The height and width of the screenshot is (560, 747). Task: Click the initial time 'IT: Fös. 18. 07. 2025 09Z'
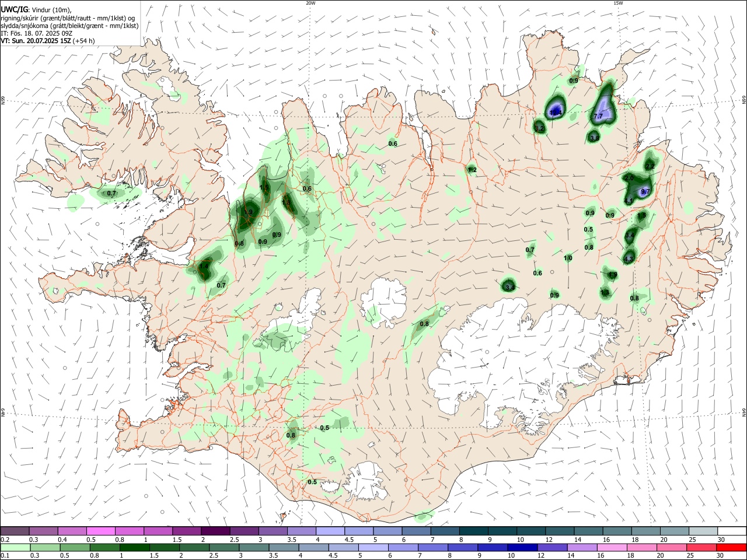click(36, 33)
